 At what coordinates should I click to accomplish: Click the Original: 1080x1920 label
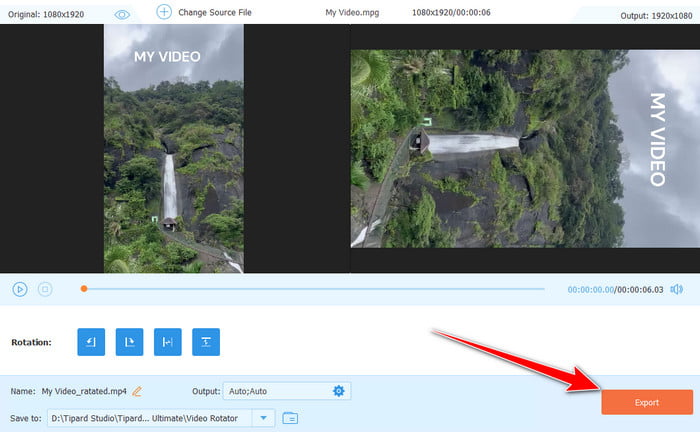(46, 14)
